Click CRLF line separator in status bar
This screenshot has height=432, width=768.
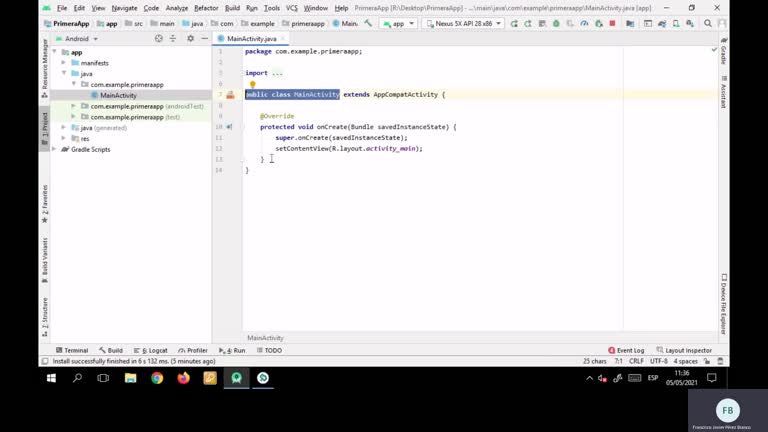click(x=636, y=361)
